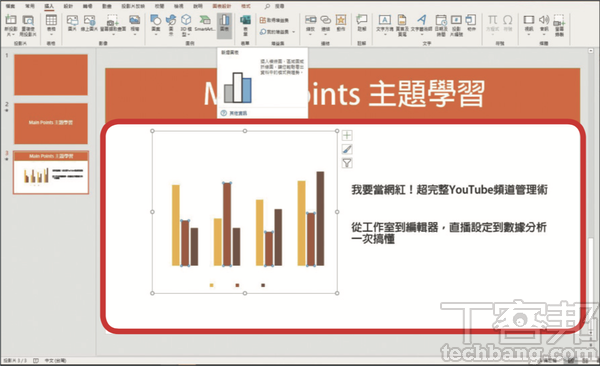
Task: Click Chart Styles paintbrush button
Action: pyautogui.click(x=347, y=149)
